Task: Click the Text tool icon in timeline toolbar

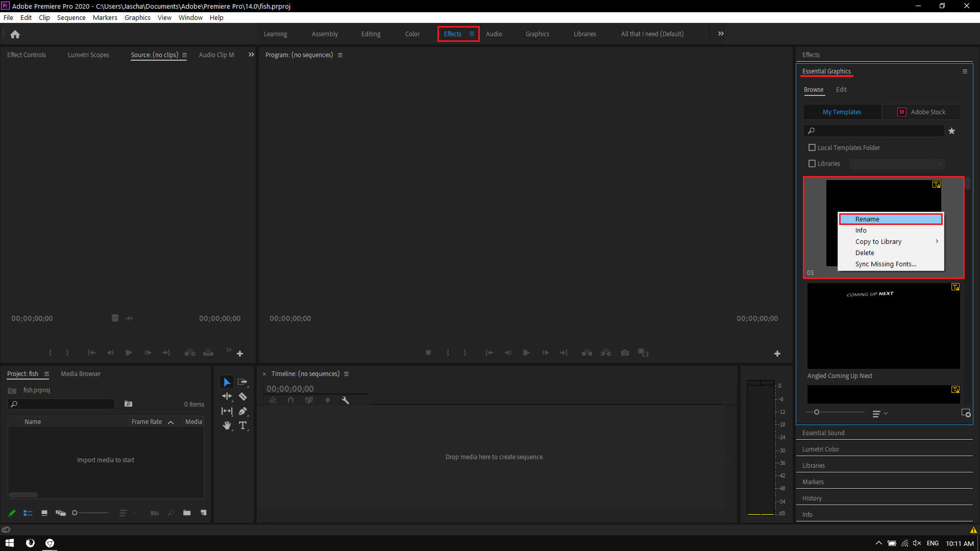Action: (x=243, y=425)
